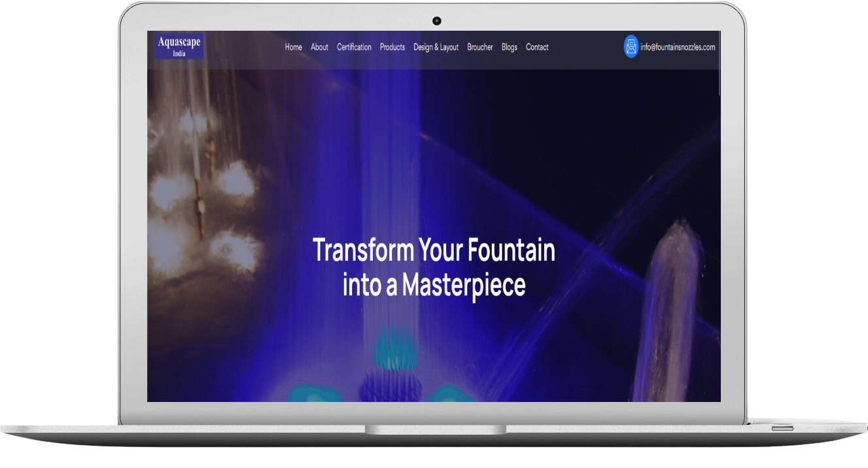Click the blue envelope email icon
868x468 pixels.
pyautogui.click(x=631, y=47)
